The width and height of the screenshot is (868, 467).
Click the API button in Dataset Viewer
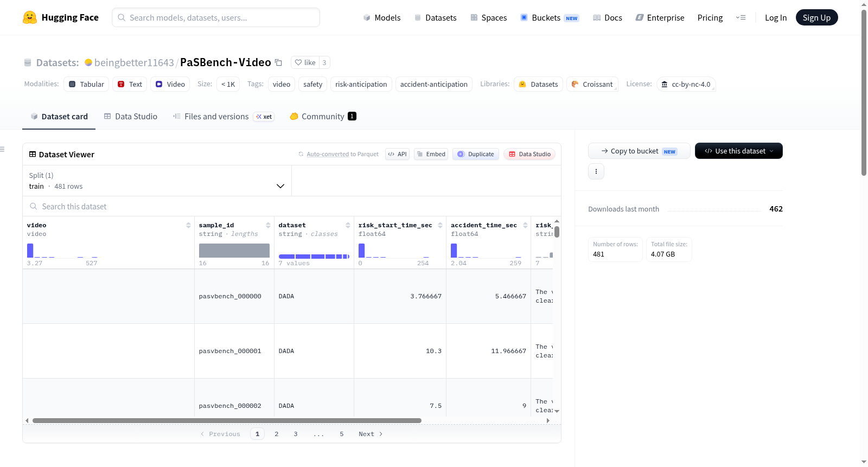point(397,154)
